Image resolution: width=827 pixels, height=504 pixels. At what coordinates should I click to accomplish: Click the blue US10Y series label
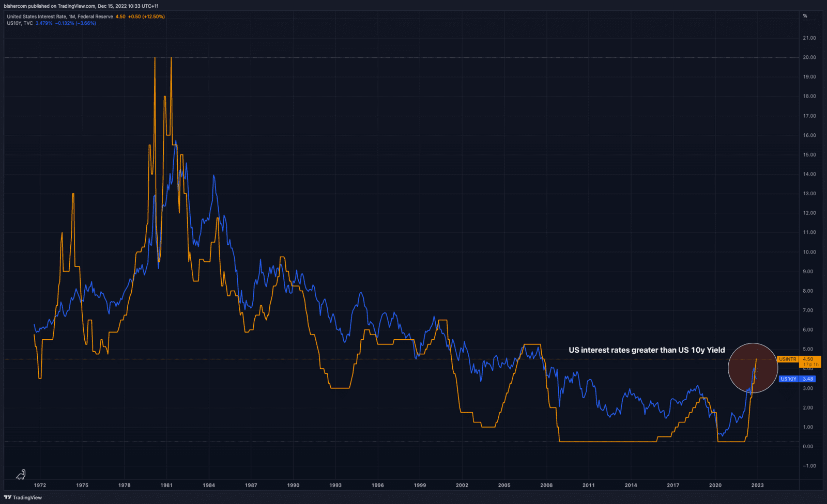pyautogui.click(x=788, y=379)
